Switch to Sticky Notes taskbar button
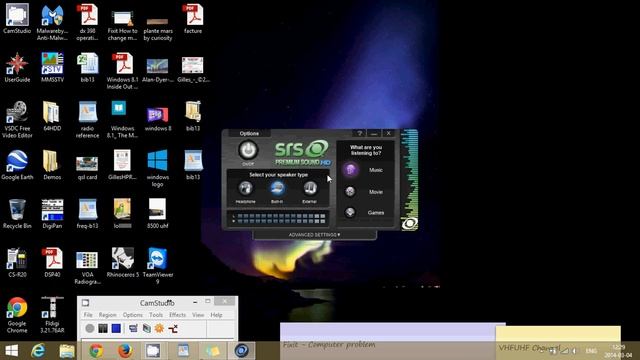This screenshot has width=640, height=360. [x=212, y=351]
